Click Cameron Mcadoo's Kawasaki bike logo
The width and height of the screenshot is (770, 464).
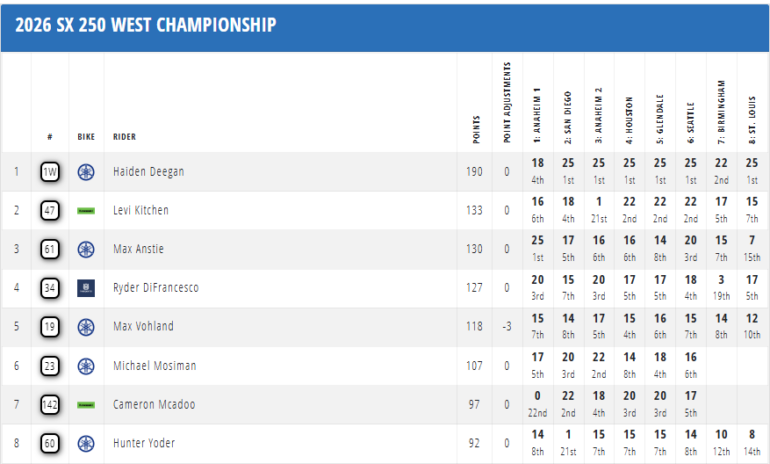click(86, 405)
